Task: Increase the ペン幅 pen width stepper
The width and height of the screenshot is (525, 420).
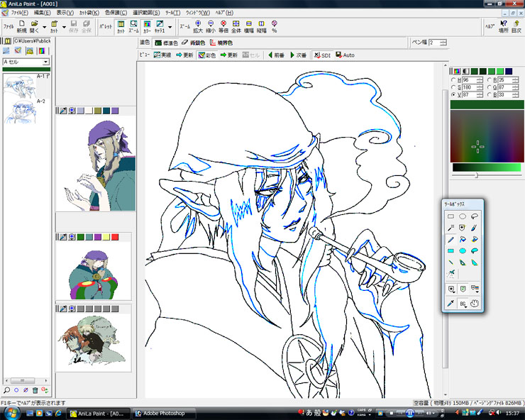Action: 443,41
